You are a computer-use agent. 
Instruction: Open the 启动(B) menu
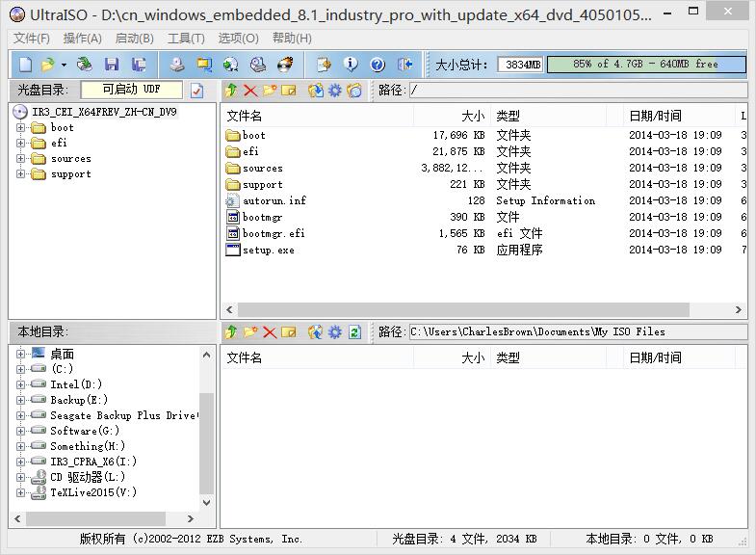135,39
